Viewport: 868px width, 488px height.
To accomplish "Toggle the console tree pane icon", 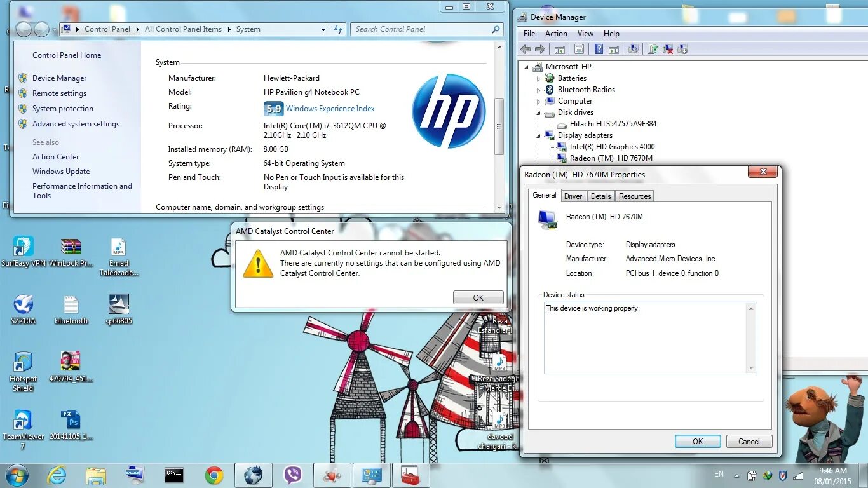I will 559,48.
